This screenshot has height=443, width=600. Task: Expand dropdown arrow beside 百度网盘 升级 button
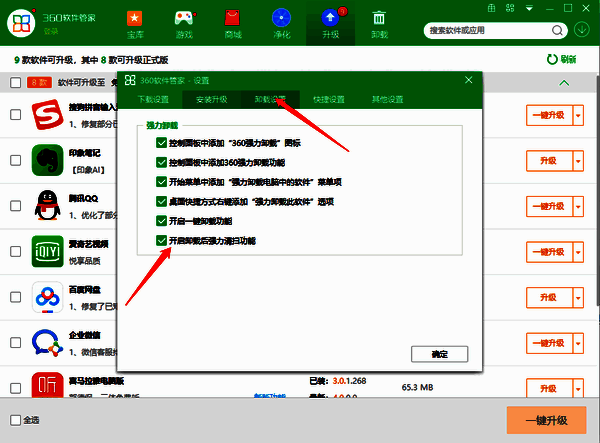576,298
